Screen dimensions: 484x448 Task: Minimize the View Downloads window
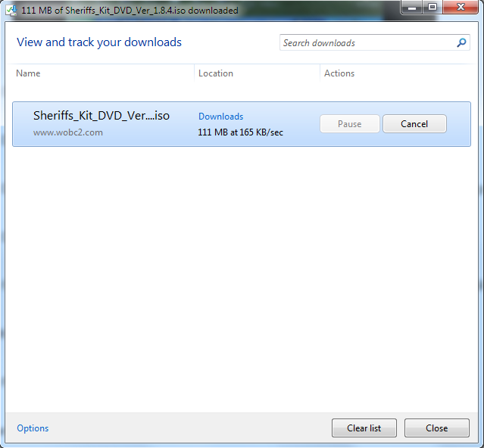point(412,8)
